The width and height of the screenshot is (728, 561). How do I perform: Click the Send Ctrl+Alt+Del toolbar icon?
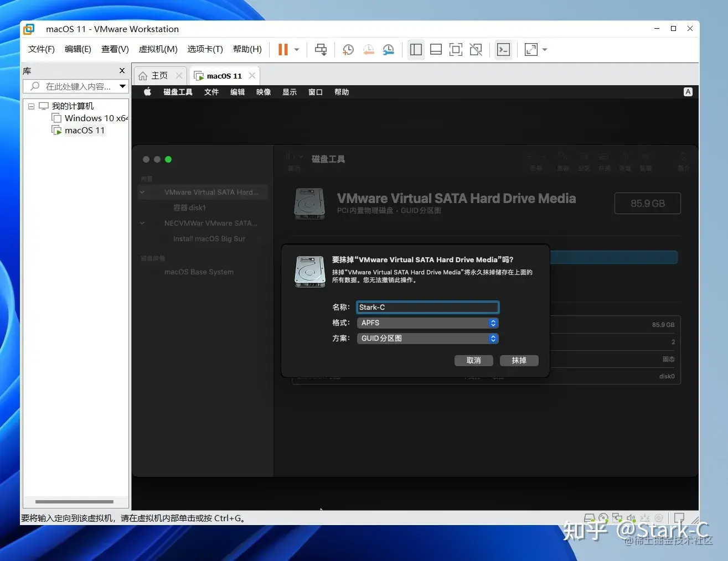pyautogui.click(x=321, y=49)
